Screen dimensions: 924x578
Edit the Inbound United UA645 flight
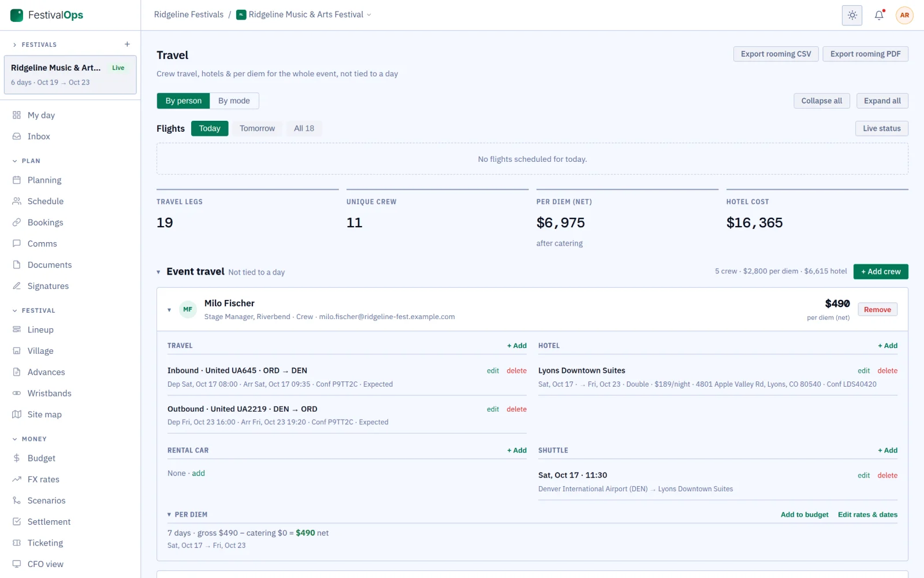tap(493, 371)
